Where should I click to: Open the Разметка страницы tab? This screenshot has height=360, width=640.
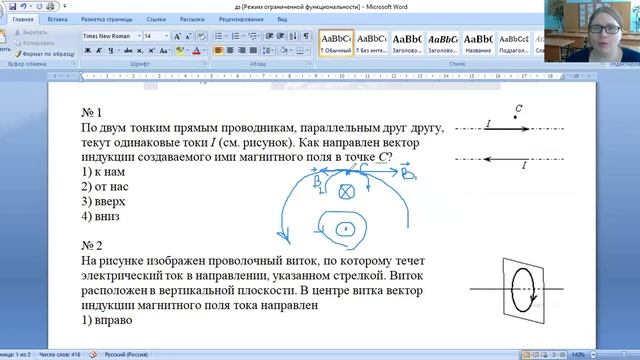pos(107,19)
